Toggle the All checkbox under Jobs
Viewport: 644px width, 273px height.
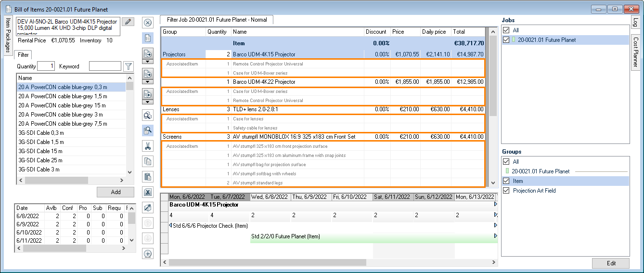point(505,30)
